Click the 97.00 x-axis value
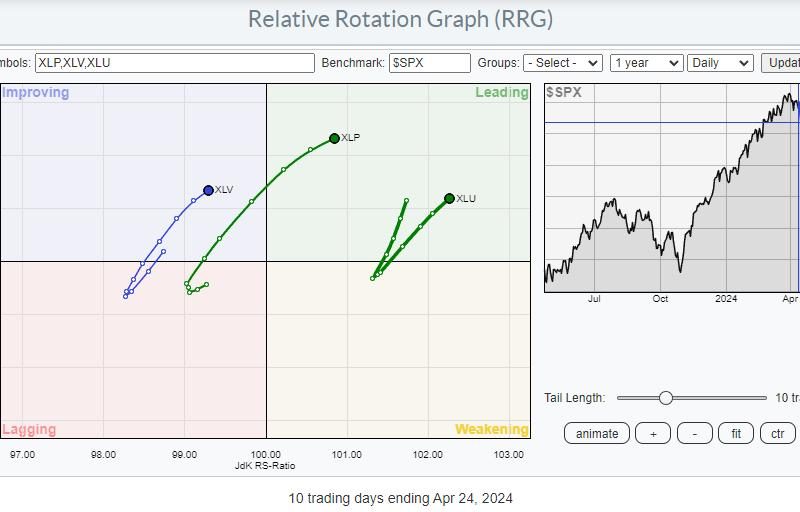 click(22, 454)
